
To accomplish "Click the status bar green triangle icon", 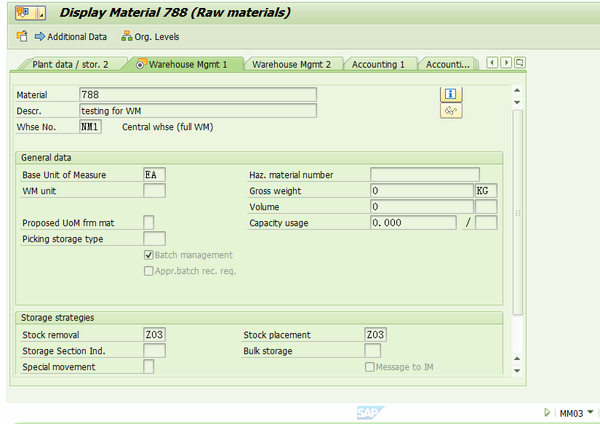I will coord(547,413).
